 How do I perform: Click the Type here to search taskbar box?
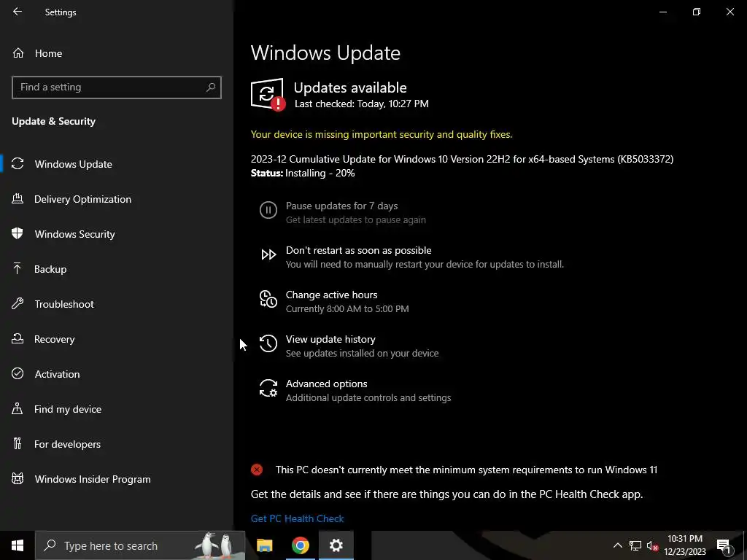tap(141, 545)
